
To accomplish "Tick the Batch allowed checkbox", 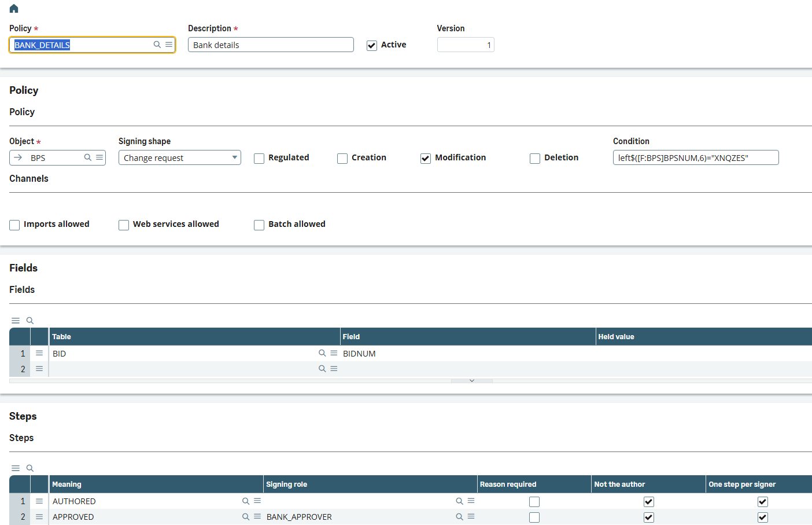I will [259, 225].
